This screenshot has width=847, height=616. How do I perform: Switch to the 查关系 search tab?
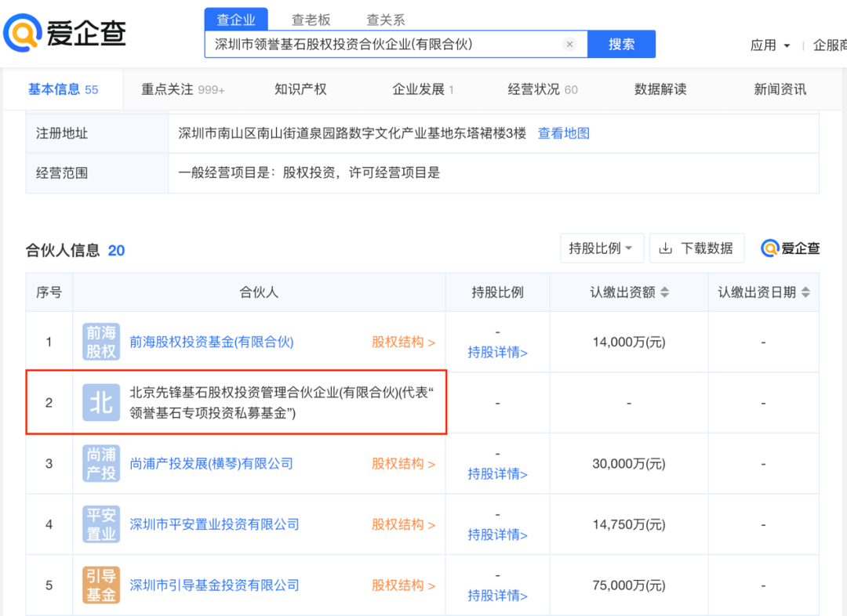[x=386, y=20]
